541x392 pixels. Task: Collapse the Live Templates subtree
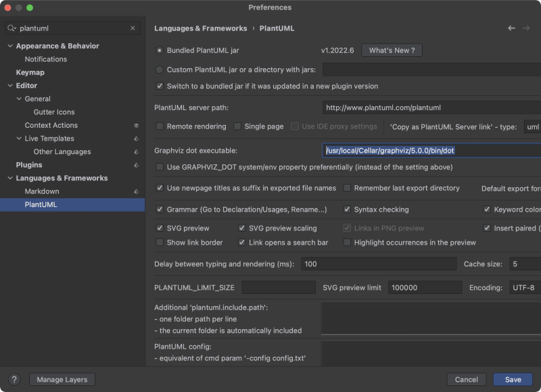[x=19, y=139]
